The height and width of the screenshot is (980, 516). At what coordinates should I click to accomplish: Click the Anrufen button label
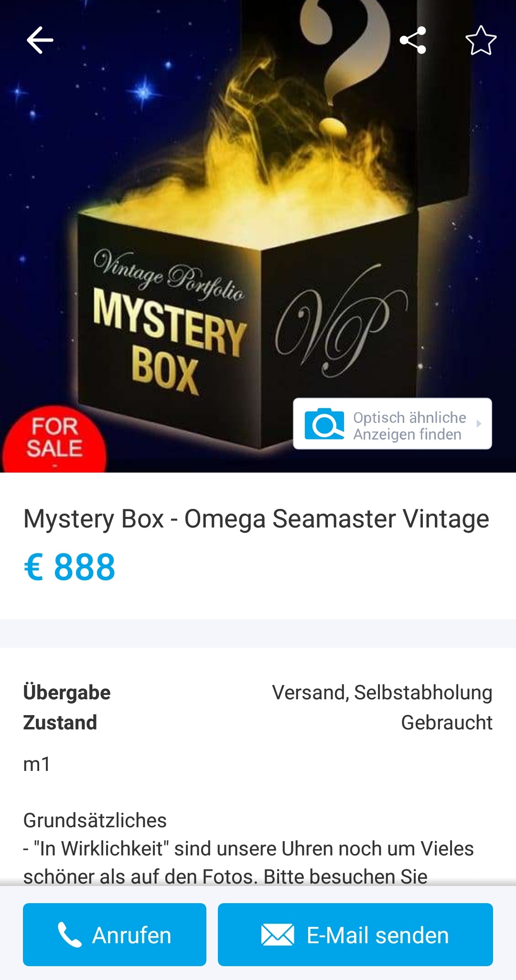click(x=132, y=935)
